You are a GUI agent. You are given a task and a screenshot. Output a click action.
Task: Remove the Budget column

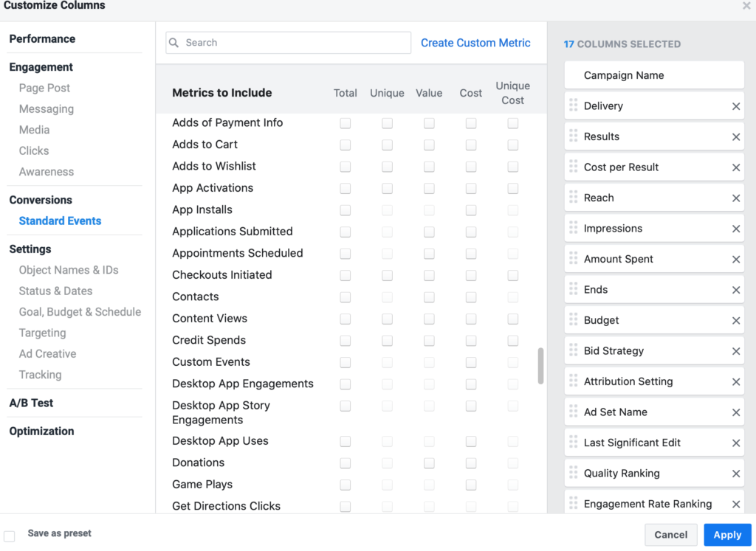[735, 319]
